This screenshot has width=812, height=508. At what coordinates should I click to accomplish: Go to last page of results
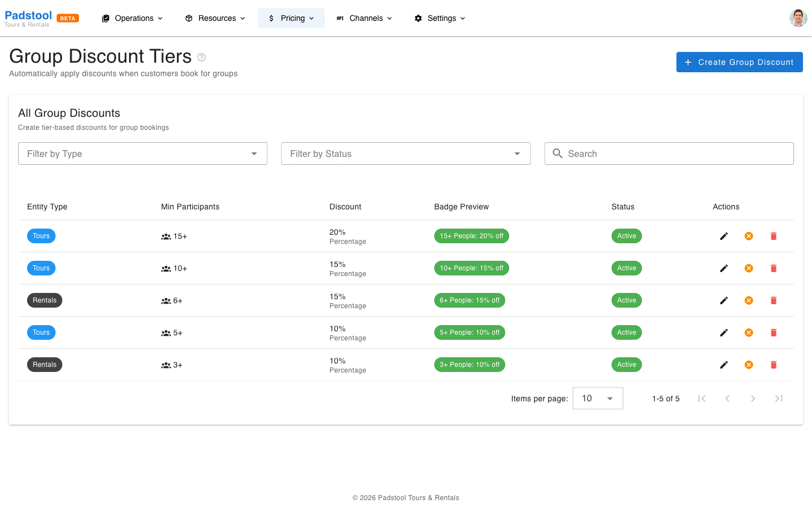pos(779,398)
